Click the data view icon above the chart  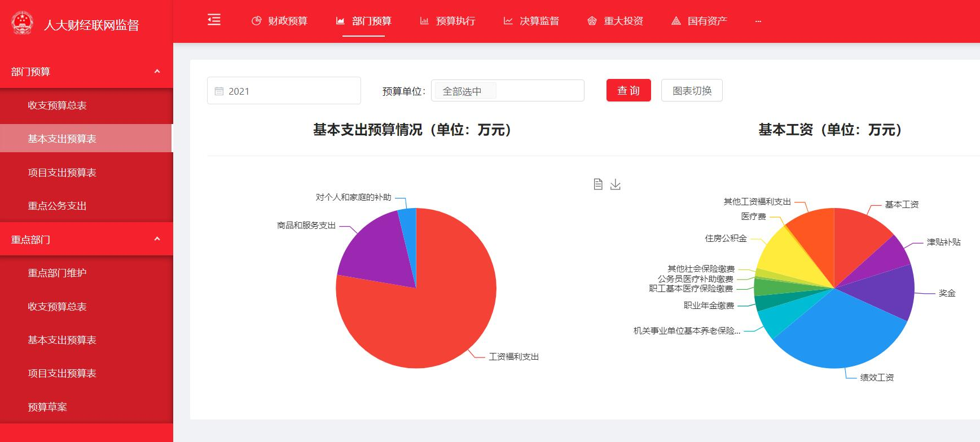click(x=598, y=184)
